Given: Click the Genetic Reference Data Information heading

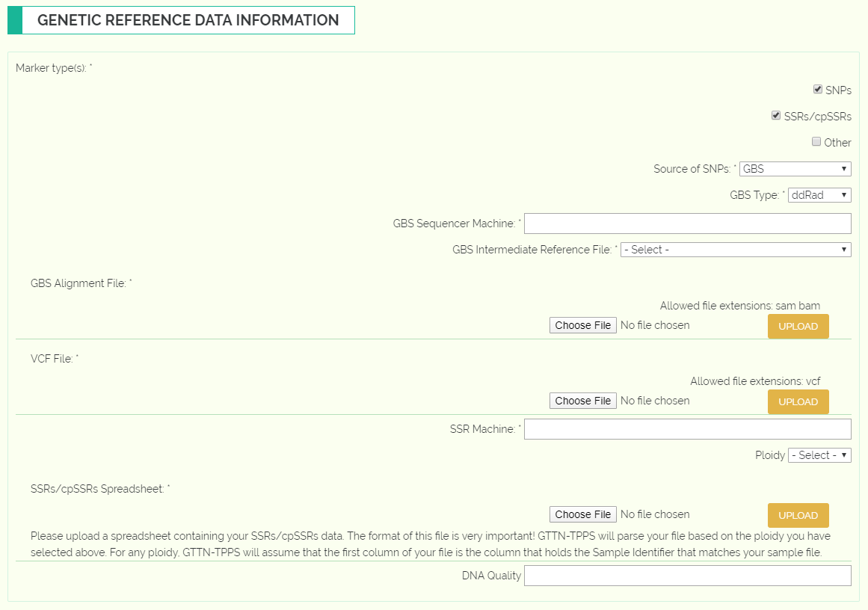Looking at the screenshot, I should tap(188, 20).
